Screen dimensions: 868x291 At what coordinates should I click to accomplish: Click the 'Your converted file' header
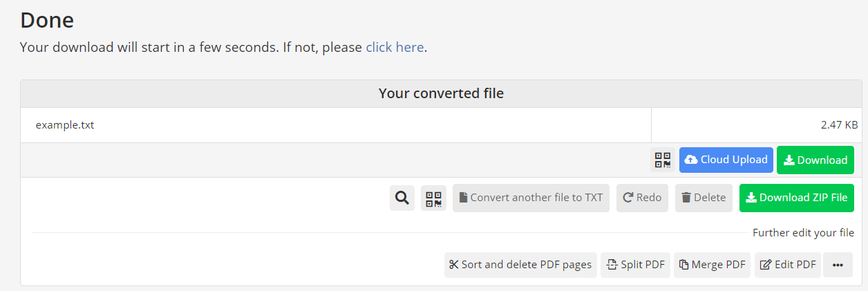click(441, 93)
